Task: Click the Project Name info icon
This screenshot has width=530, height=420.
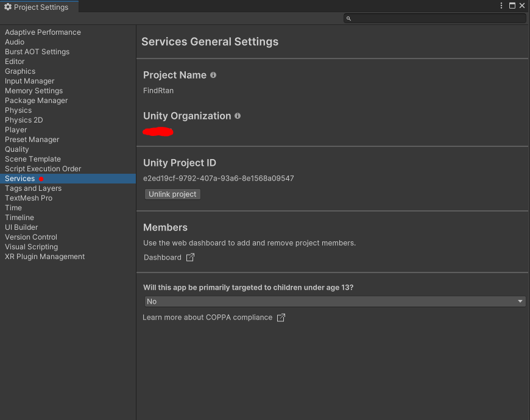Action: [213, 75]
